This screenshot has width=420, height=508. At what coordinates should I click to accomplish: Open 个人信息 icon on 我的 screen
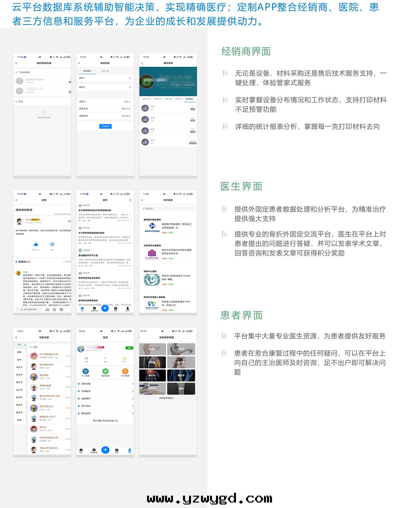85,371
